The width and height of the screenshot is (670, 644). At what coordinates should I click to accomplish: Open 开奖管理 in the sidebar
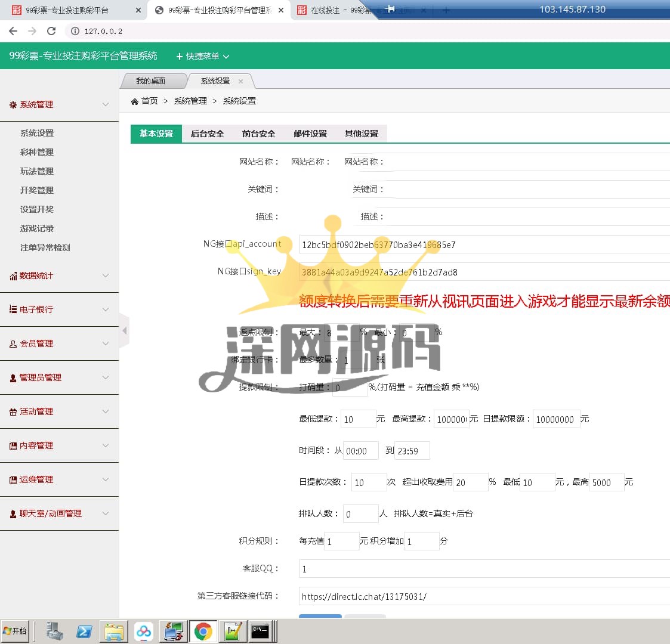coord(37,190)
